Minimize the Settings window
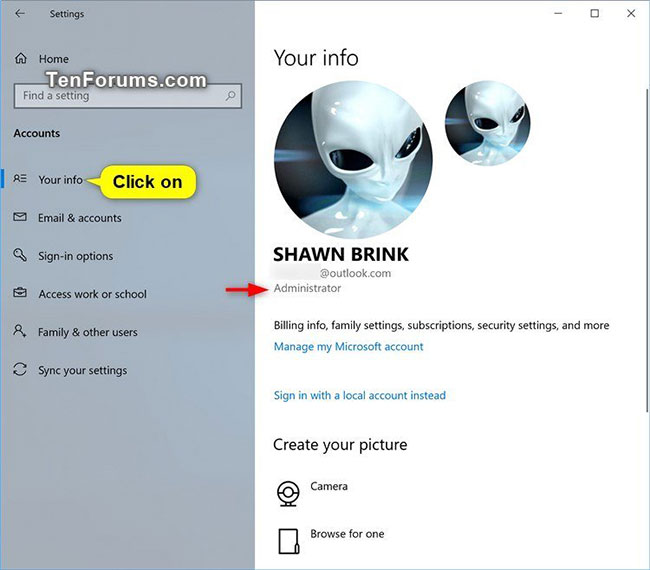 [x=558, y=13]
